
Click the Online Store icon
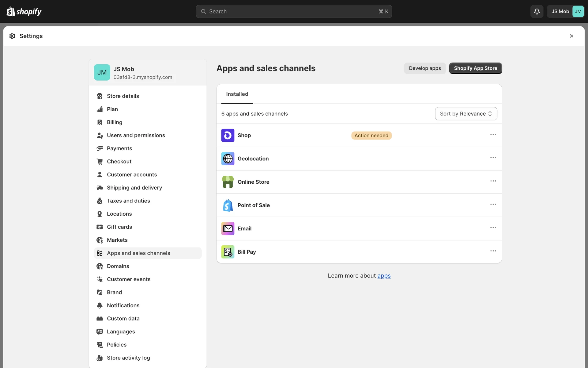pos(228,182)
